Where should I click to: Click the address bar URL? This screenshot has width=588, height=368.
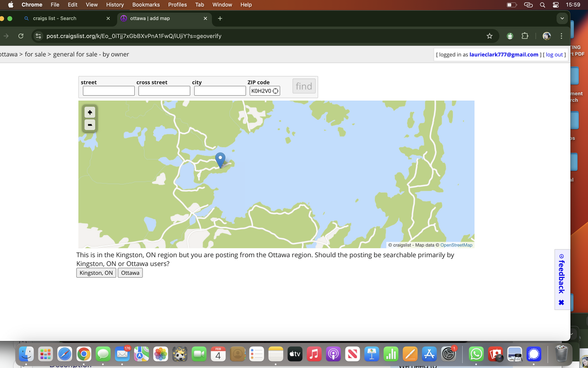tap(134, 36)
